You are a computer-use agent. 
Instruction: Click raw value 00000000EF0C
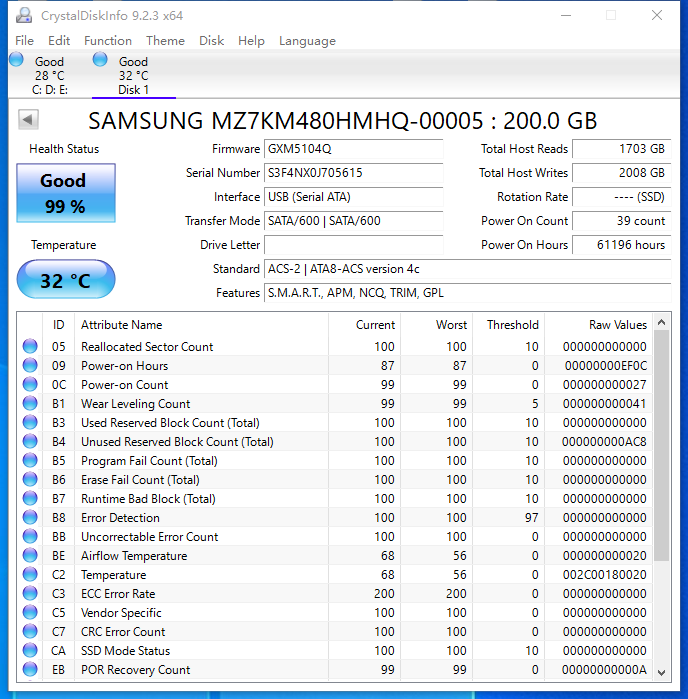click(x=606, y=366)
